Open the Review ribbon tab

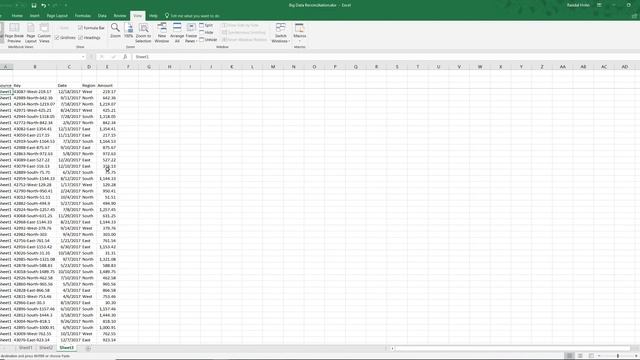click(x=120, y=16)
